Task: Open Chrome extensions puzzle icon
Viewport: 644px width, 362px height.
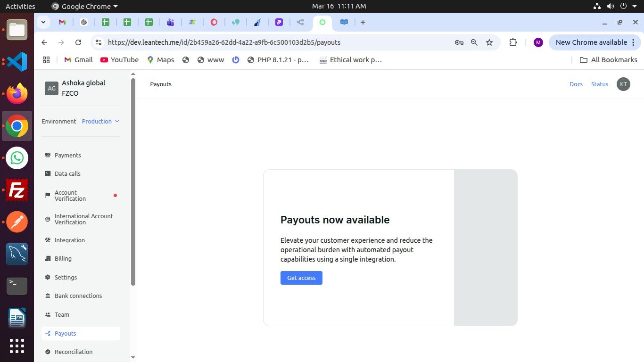Action: coord(513,42)
